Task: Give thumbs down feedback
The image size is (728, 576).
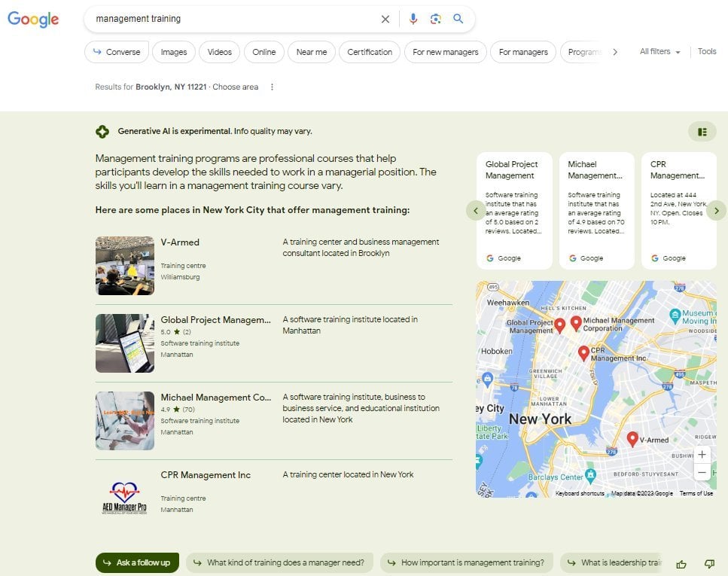Action: pyautogui.click(x=709, y=564)
